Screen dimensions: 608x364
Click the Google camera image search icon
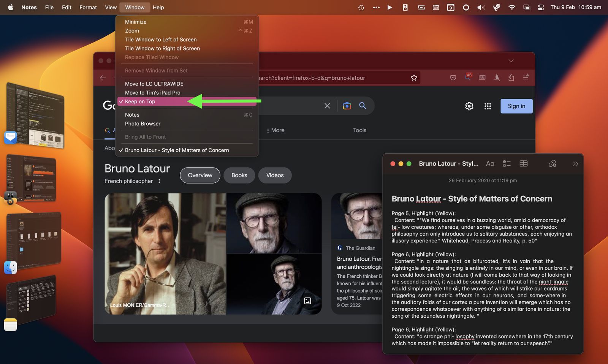coord(347,106)
